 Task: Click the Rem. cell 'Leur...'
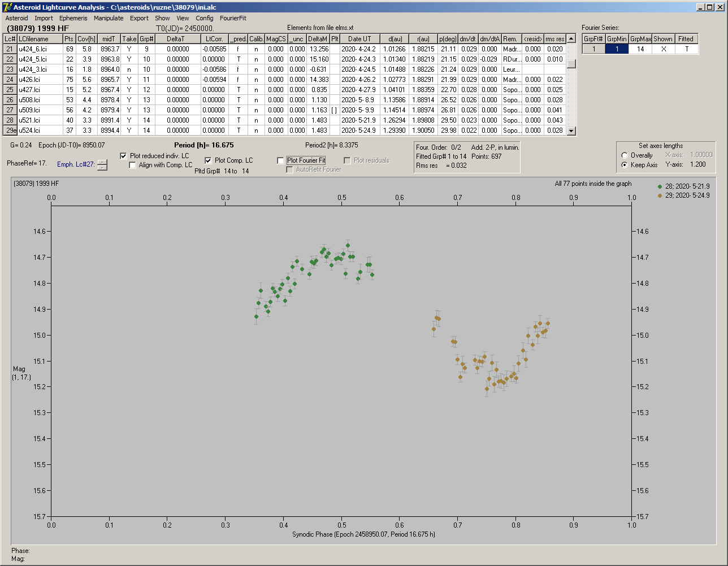pos(512,69)
